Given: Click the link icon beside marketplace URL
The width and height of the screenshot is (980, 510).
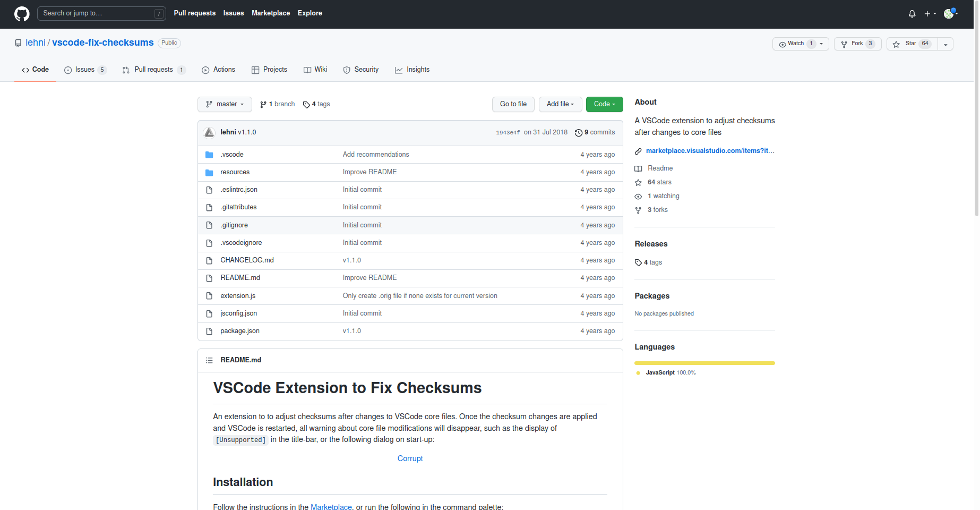Looking at the screenshot, I should 638,151.
